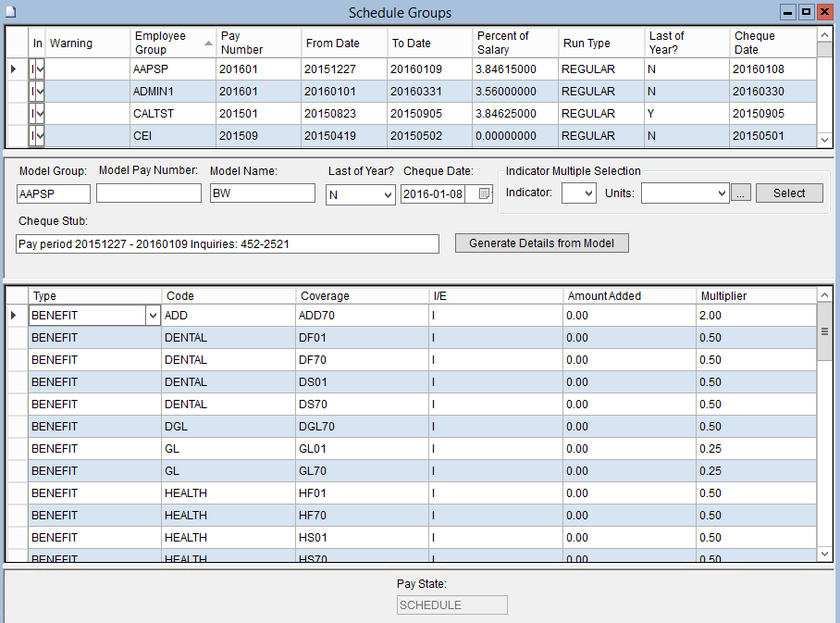840x623 pixels.
Task: Maximize the Schedule Groups window
Action: [x=806, y=12]
